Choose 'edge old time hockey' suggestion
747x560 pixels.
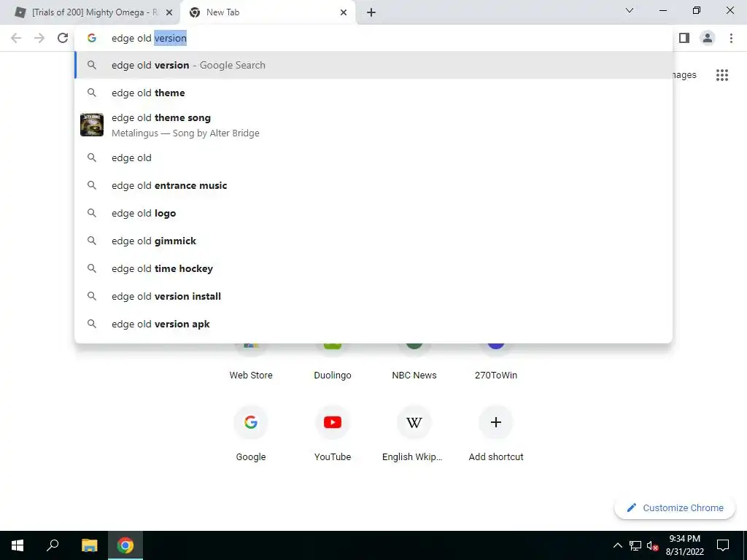click(373, 268)
